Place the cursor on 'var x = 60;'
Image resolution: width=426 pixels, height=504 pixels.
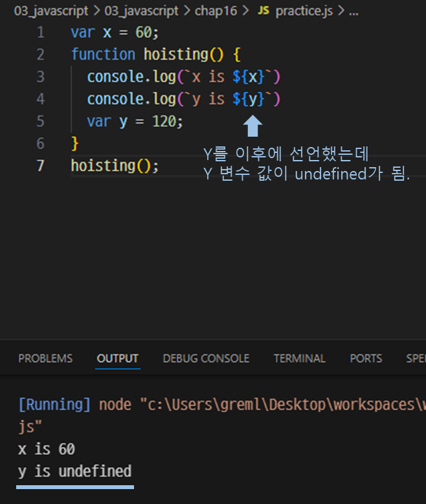tap(115, 32)
